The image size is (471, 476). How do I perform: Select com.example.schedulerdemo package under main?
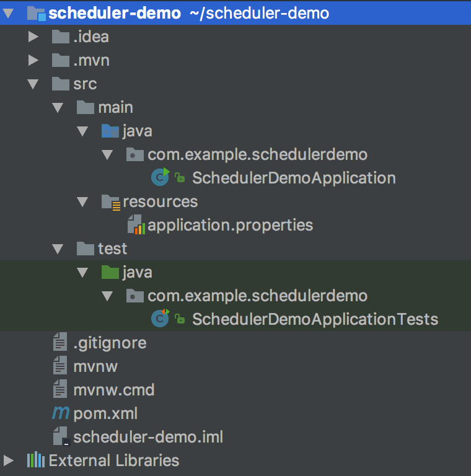click(x=257, y=154)
